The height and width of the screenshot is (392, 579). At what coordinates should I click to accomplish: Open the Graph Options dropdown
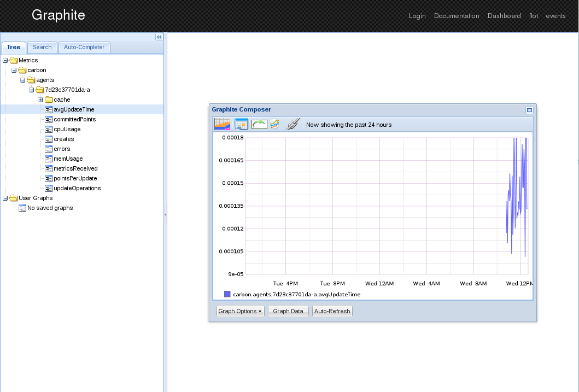tap(240, 311)
